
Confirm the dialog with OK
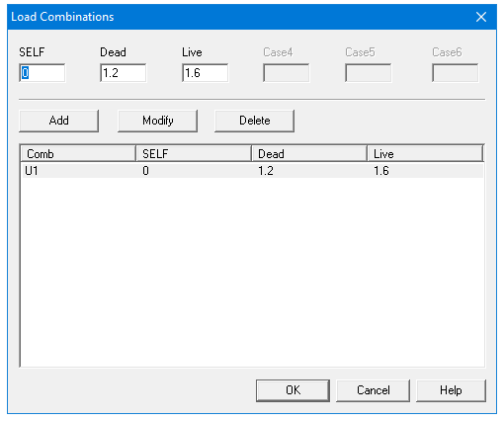click(293, 390)
